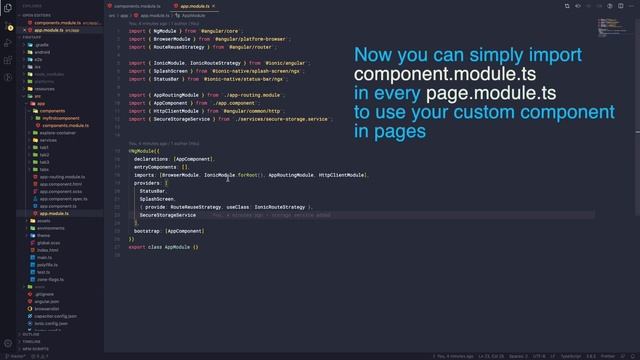The width and height of the screenshot is (640, 360).
Task: Expand the tab1 folder
Action: click(44, 148)
